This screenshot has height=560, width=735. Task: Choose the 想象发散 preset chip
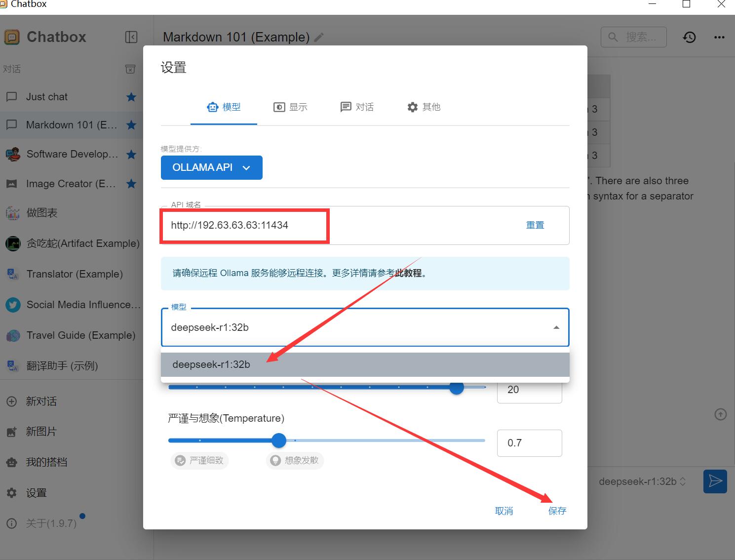(295, 461)
